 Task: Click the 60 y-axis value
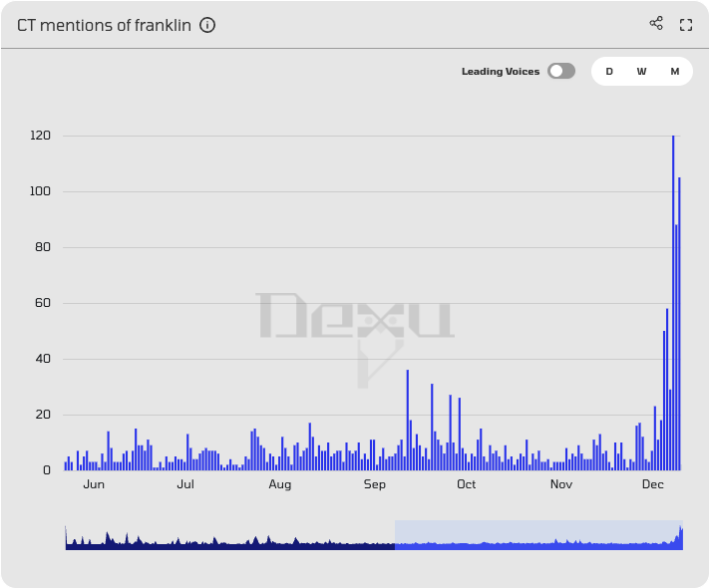[43, 303]
